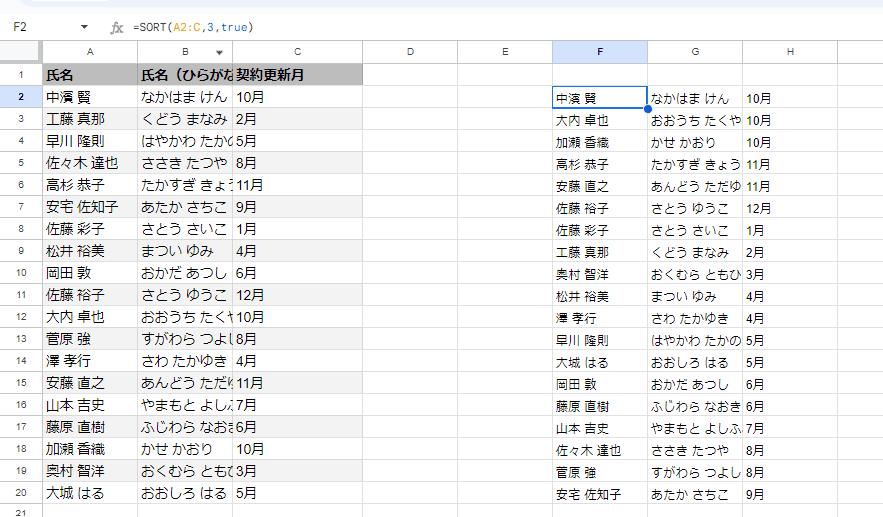
Task: Click selected cell F2 中濱 賢
Action: click(x=600, y=97)
